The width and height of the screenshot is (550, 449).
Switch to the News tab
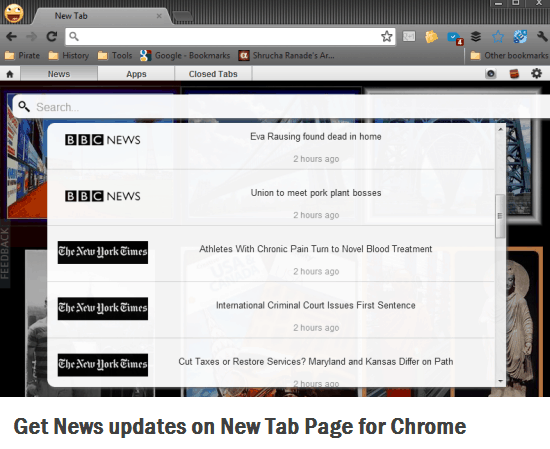click(x=59, y=74)
